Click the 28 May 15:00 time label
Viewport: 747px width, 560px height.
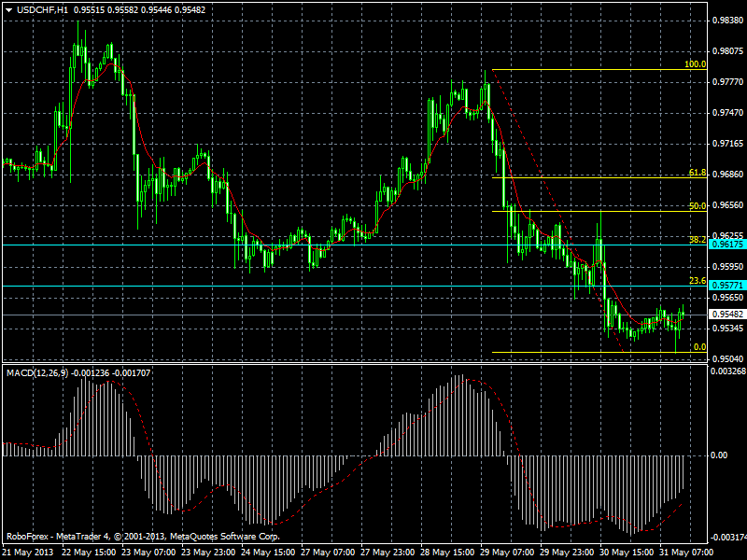pos(447,553)
